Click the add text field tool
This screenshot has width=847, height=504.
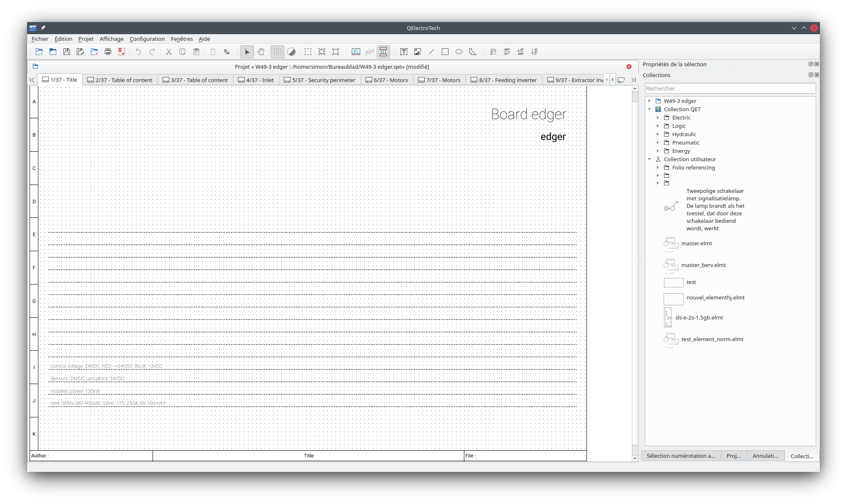pyautogui.click(x=403, y=52)
